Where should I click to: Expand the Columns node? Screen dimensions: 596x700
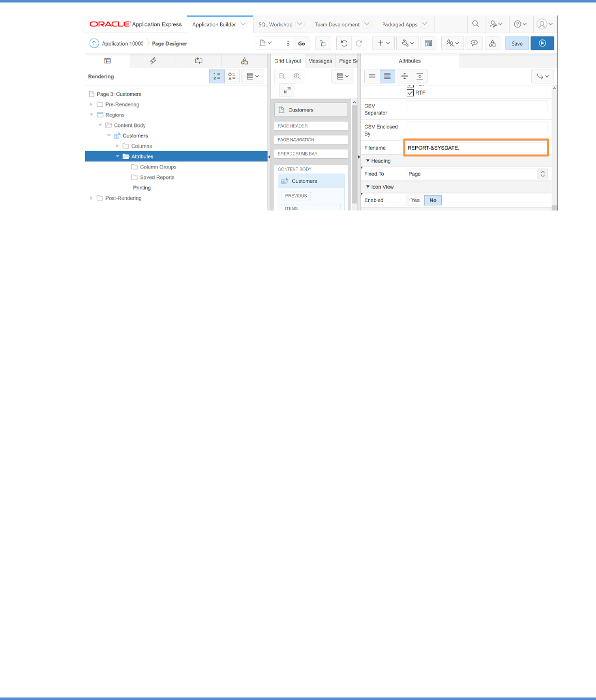pos(118,146)
